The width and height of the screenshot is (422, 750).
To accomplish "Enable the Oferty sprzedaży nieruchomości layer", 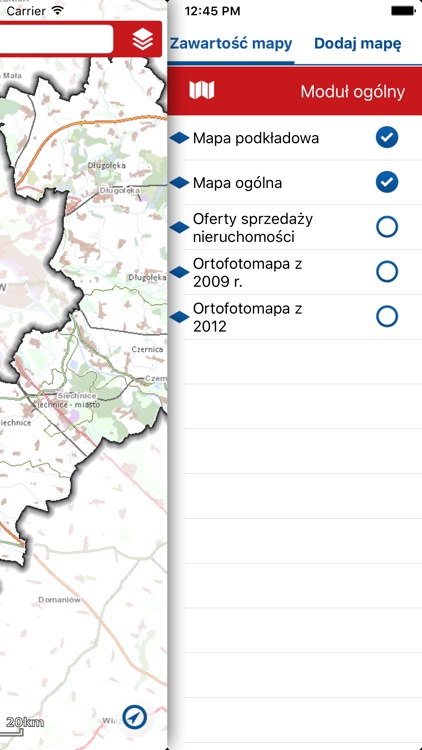I will pos(387,227).
